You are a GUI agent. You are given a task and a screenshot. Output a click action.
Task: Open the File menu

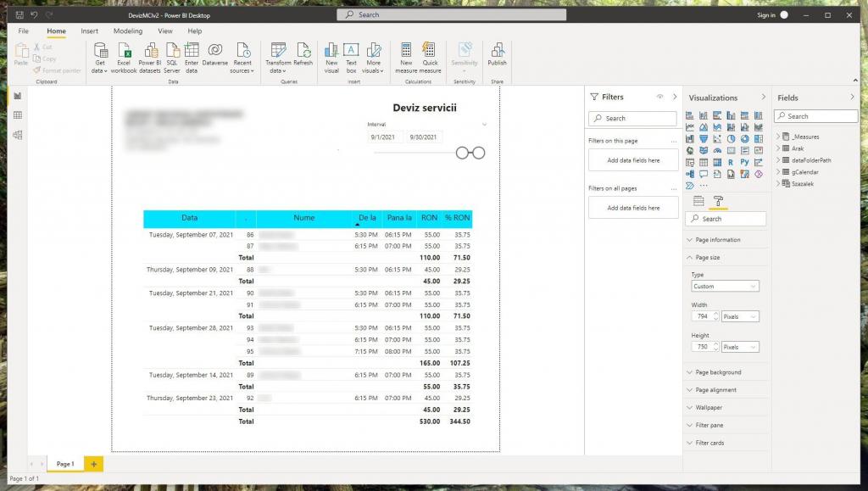coord(25,31)
